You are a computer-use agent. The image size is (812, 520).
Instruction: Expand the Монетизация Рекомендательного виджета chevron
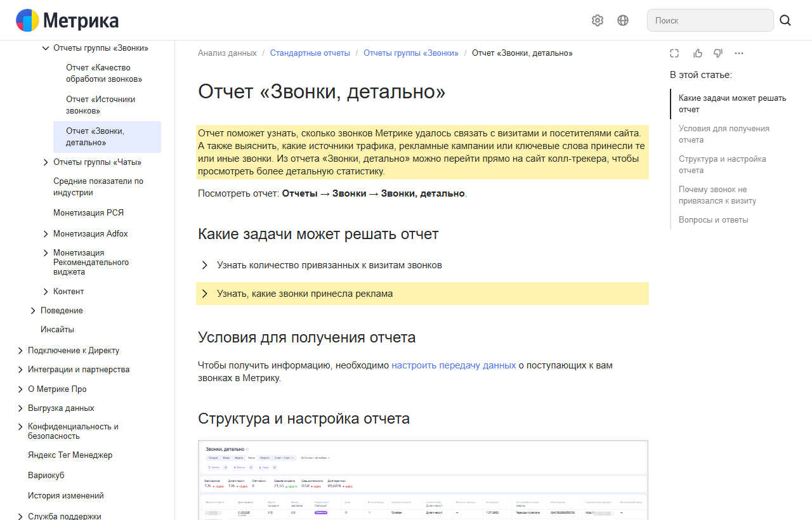coord(46,253)
